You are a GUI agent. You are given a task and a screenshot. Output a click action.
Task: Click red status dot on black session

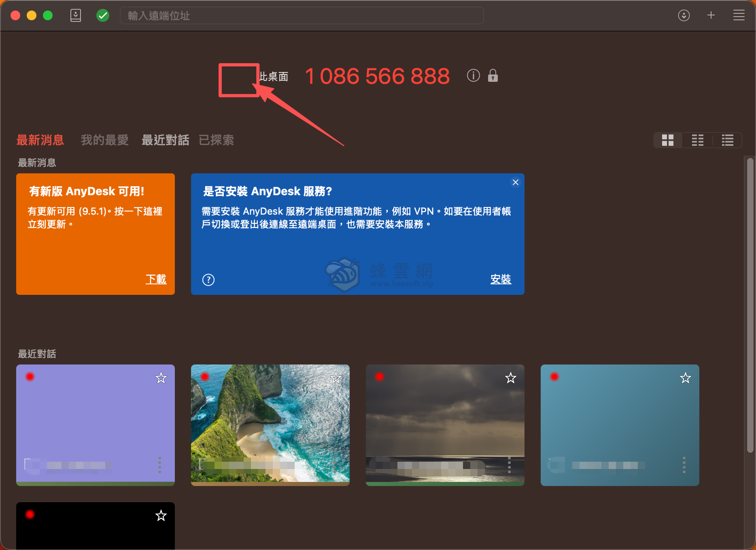(x=30, y=514)
